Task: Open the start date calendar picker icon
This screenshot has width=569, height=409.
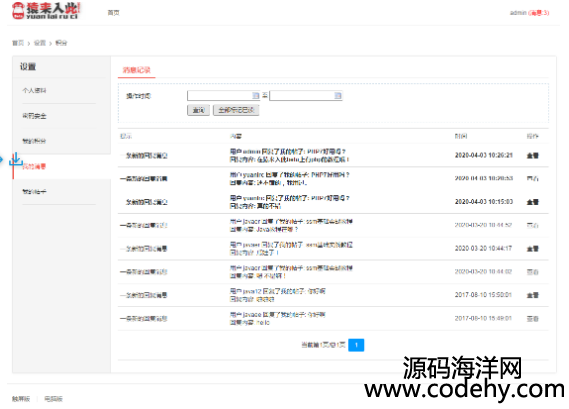Action: point(255,95)
